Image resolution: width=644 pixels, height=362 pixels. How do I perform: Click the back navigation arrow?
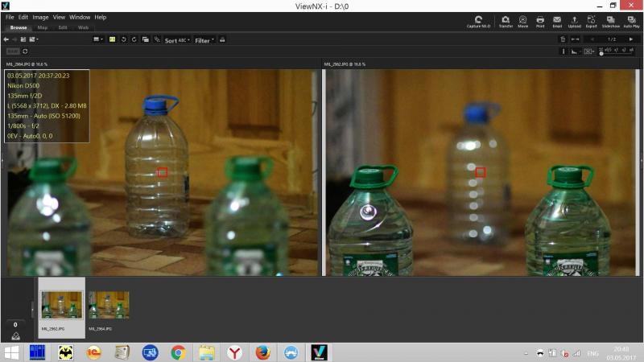[x=6, y=39]
